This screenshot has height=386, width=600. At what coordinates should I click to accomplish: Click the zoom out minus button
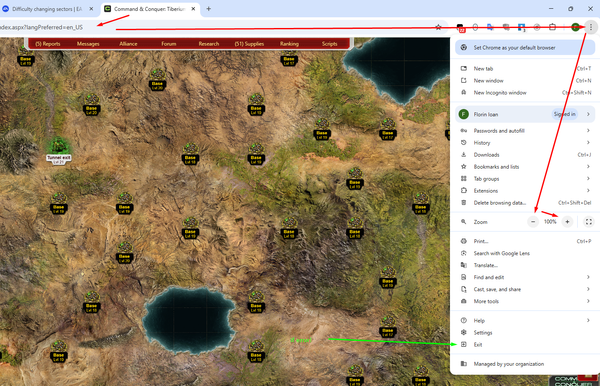[533, 222]
